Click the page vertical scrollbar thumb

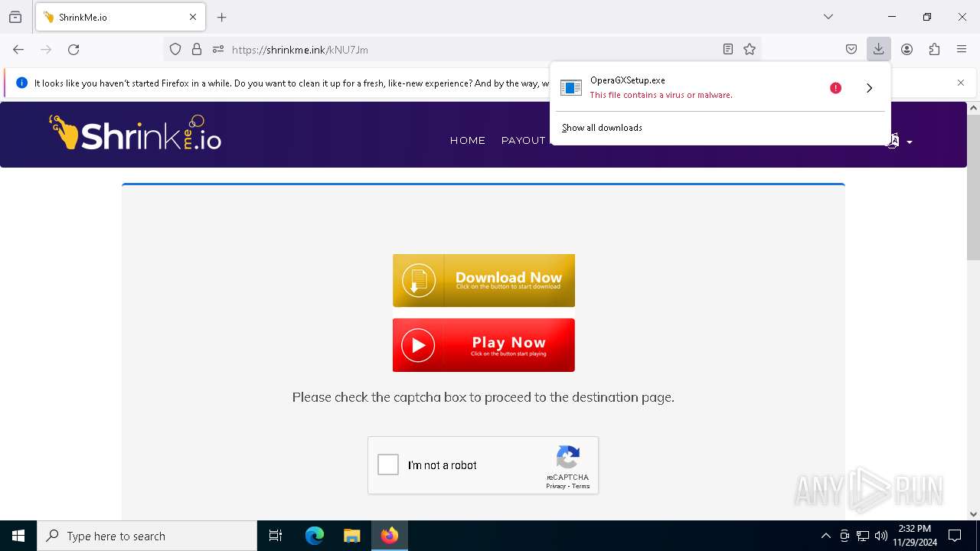[x=973, y=187]
